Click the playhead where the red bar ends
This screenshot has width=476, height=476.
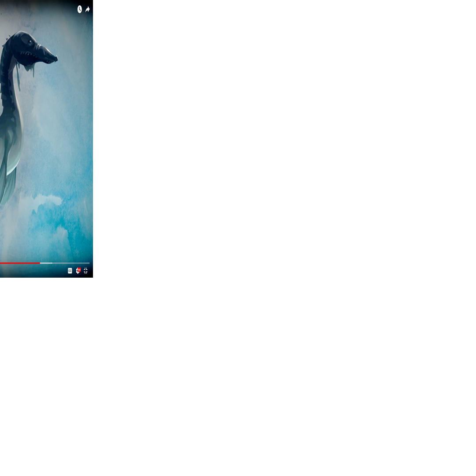coord(40,263)
